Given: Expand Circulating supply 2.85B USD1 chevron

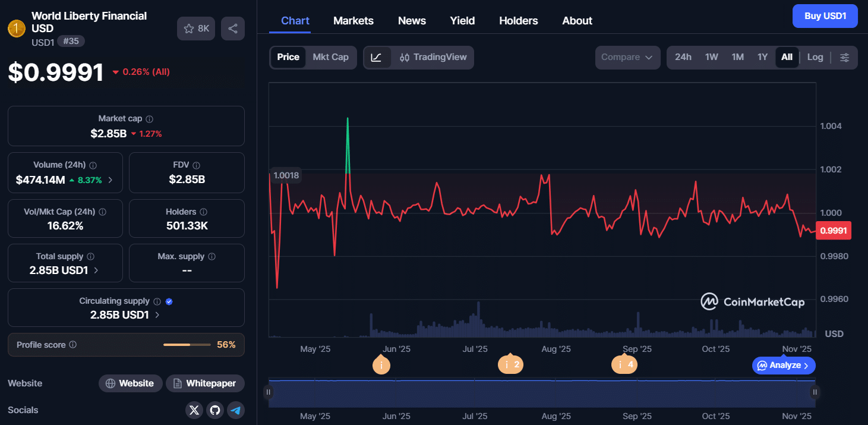Looking at the screenshot, I should click(x=157, y=315).
